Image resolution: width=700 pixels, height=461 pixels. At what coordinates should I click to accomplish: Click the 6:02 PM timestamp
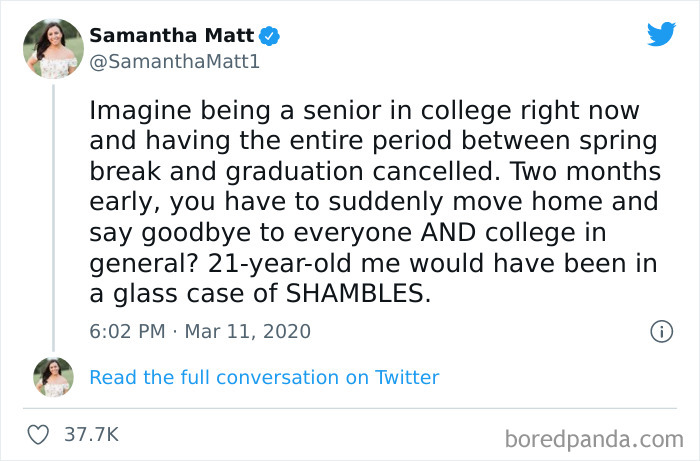125,331
